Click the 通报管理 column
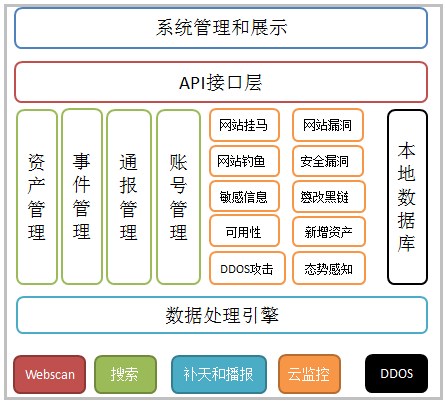Image resolution: width=445 pixels, height=402 pixels. pos(129,197)
